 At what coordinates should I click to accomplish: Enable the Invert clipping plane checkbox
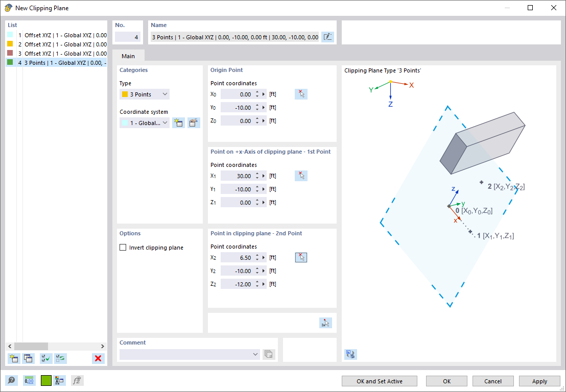[x=123, y=247]
